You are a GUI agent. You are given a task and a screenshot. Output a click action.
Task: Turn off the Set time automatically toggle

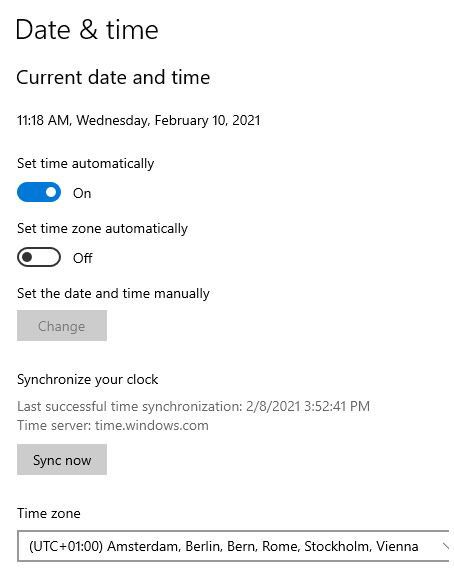39,192
